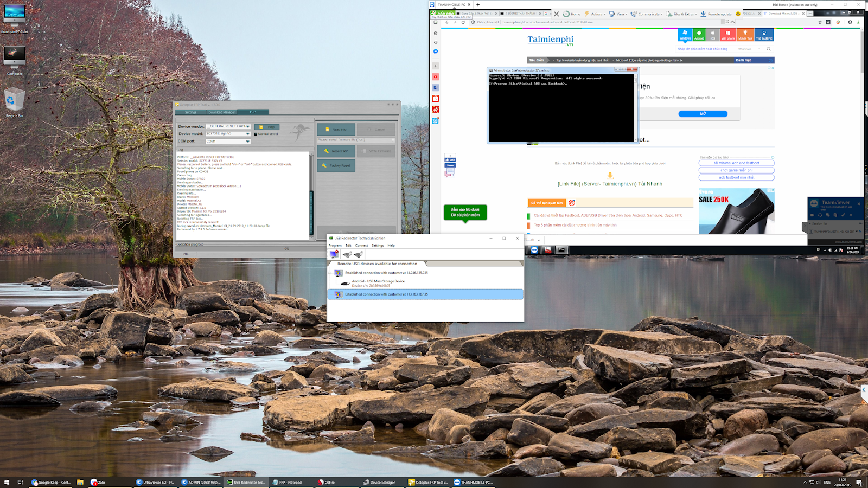Click Thủ thuật PC category icon
This screenshot has width=868, height=488.
(764, 35)
